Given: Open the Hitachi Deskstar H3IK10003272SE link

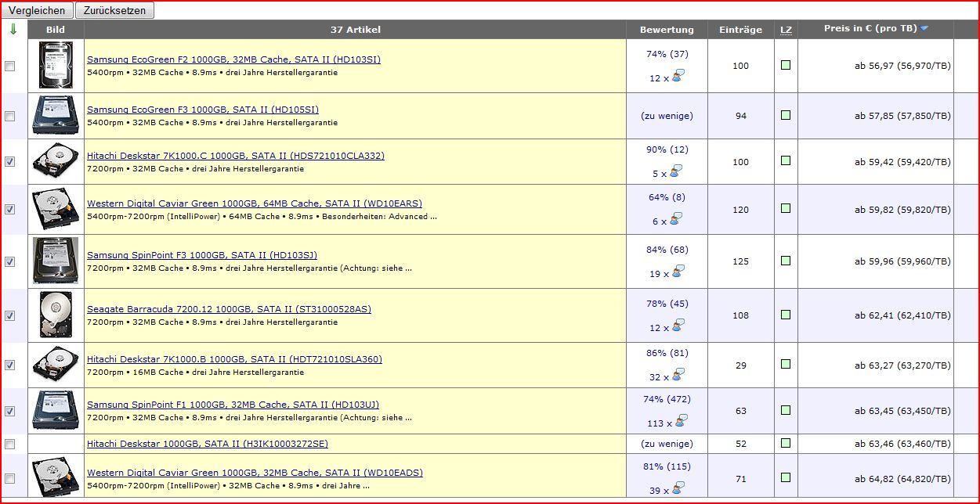Looking at the screenshot, I should pos(208,444).
